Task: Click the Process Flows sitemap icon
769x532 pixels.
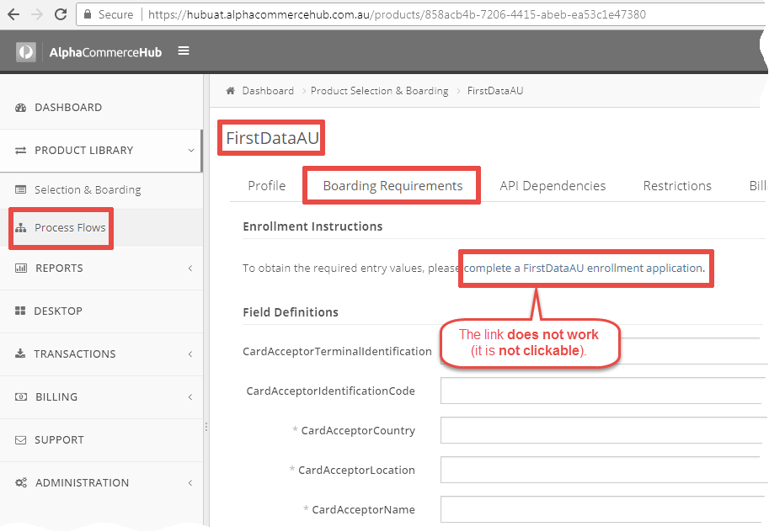Action: [20, 228]
